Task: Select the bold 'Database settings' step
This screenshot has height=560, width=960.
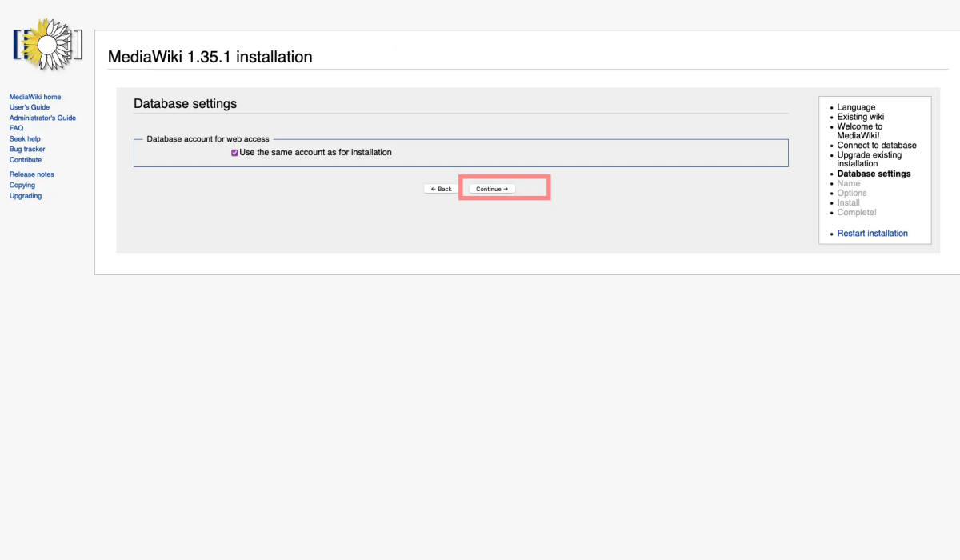Action: coord(874,174)
